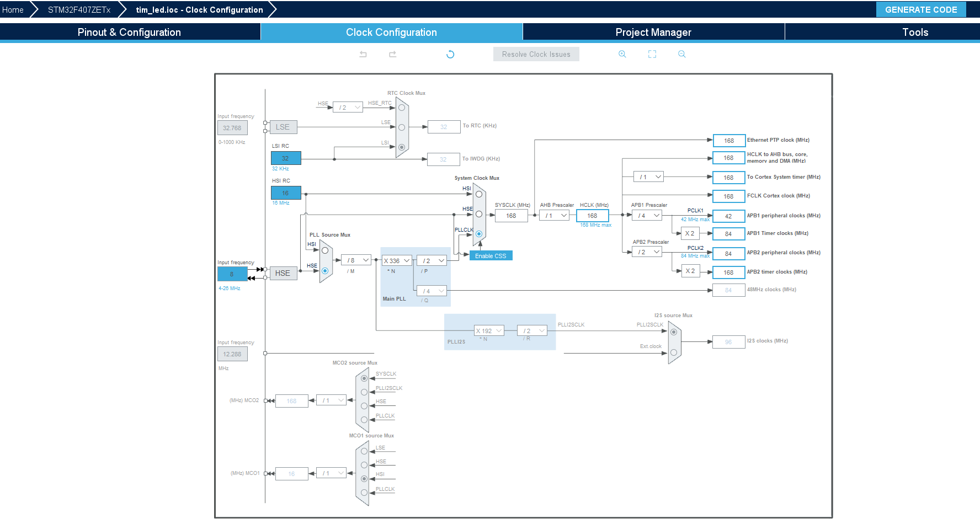Click FCLK Cortex clock 168 field

point(728,196)
